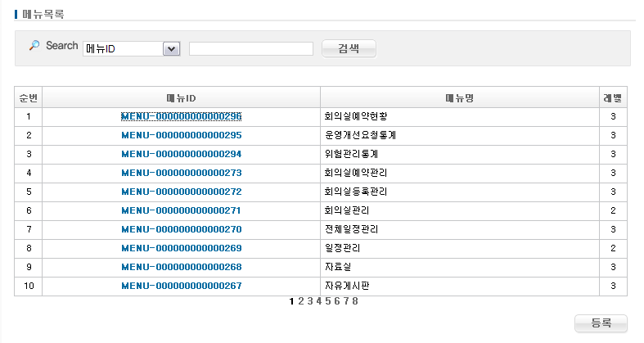Screen dimensions: 644x343
Task: Go to page 2 in pagination
Action: point(301,301)
